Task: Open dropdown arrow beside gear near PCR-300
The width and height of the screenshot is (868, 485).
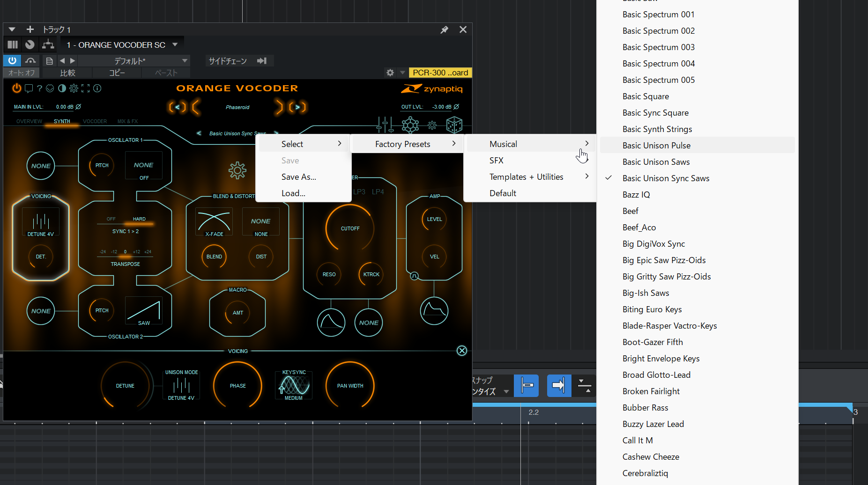Action: [402, 73]
